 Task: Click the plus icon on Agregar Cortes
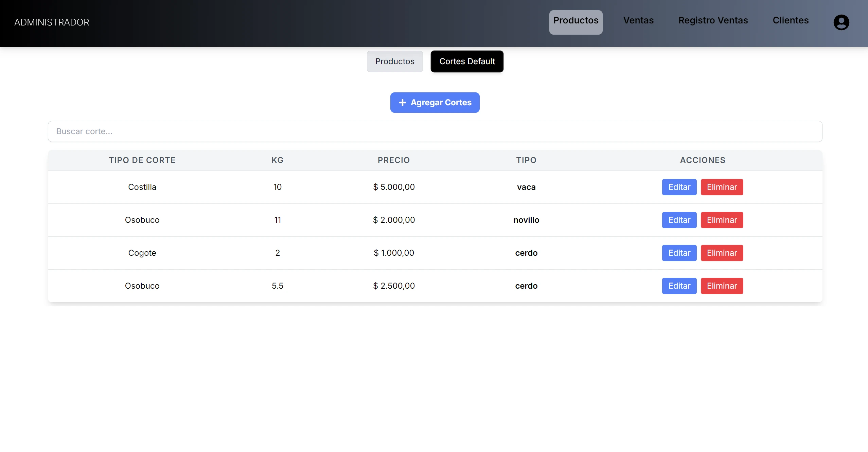(402, 103)
